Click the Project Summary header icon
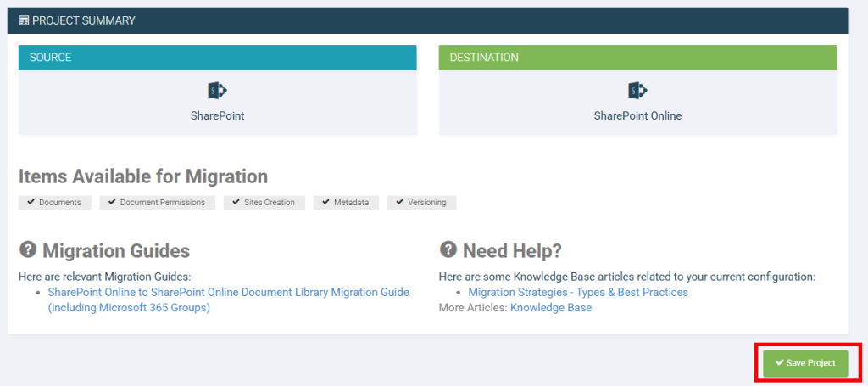The height and width of the screenshot is (386, 868). (x=24, y=21)
